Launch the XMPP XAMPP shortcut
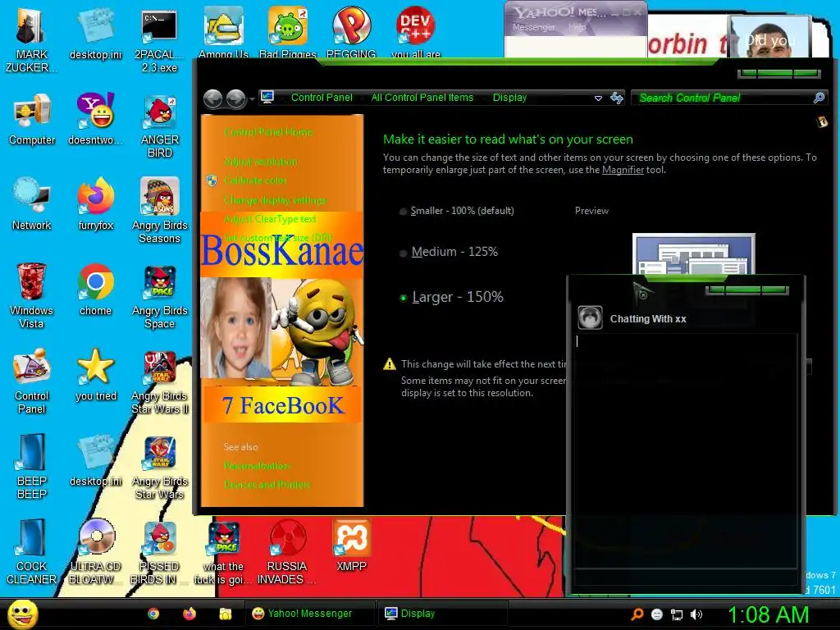 (351, 546)
